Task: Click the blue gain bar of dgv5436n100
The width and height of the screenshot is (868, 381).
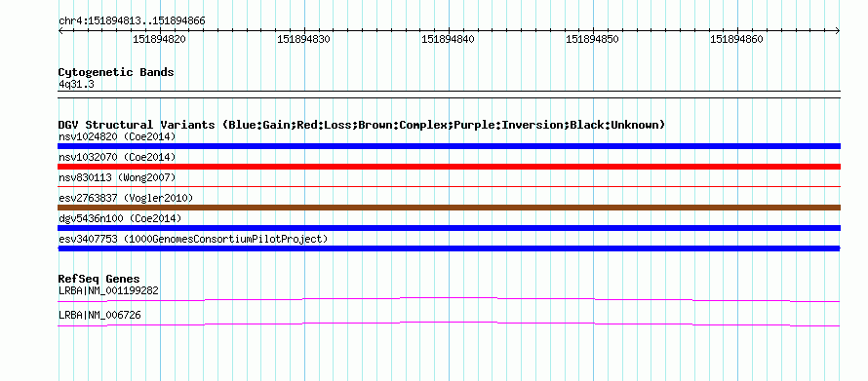Action: [449, 228]
